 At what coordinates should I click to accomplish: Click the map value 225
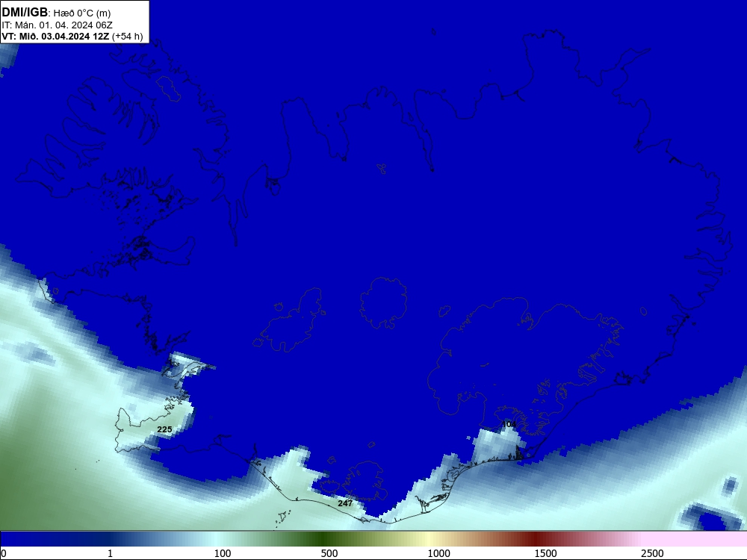164,429
